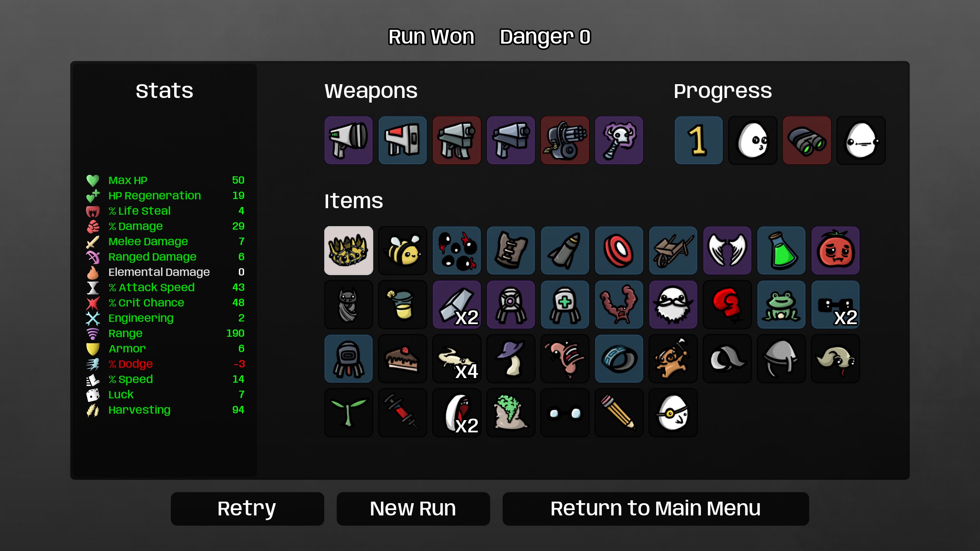Select the white angel wings item
The height and width of the screenshot is (551, 980).
[x=727, y=251]
